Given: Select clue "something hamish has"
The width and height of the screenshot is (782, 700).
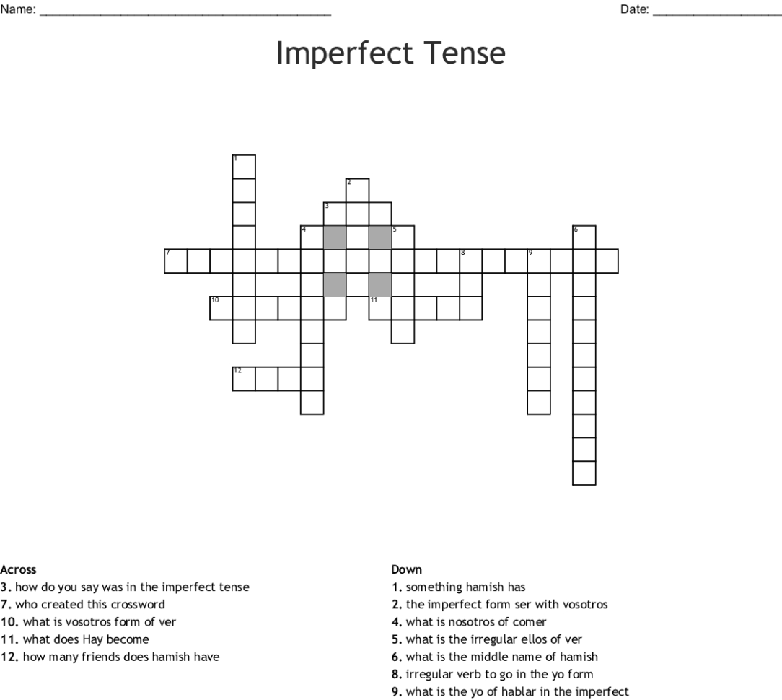Looking at the screenshot, I should coord(459,587).
